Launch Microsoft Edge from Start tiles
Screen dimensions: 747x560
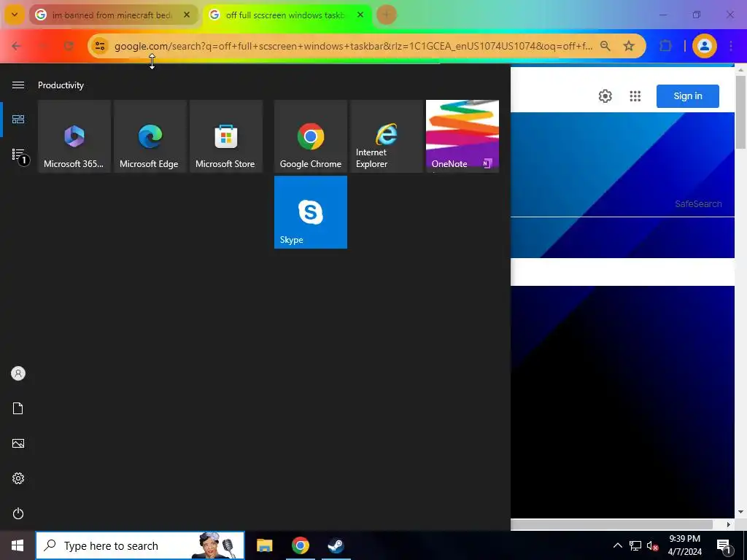coord(150,136)
